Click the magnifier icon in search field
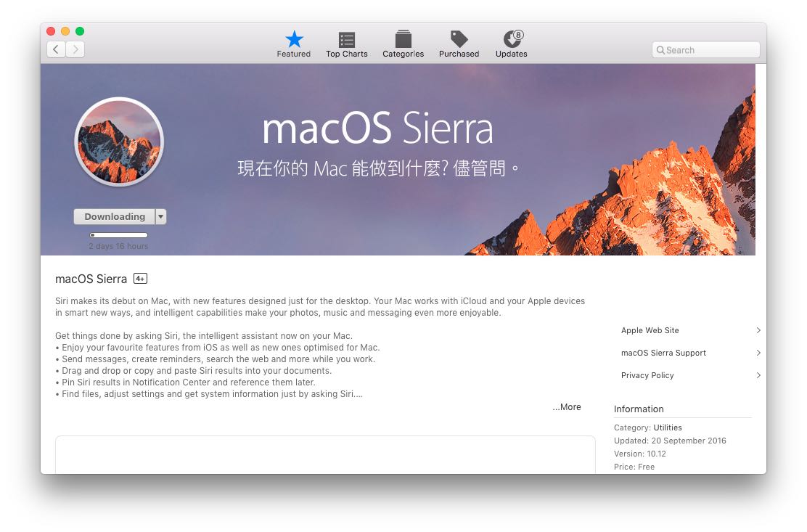The width and height of the screenshot is (807, 532). pyautogui.click(x=660, y=50)
